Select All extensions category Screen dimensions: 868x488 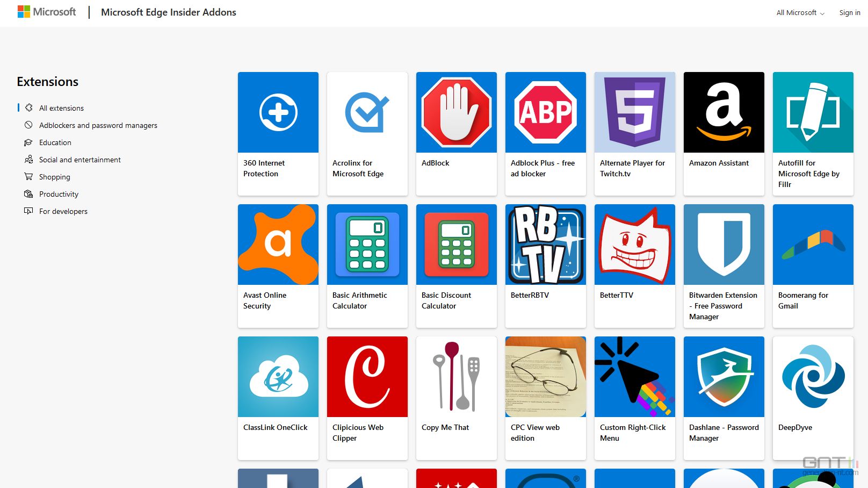pos(61,108)
